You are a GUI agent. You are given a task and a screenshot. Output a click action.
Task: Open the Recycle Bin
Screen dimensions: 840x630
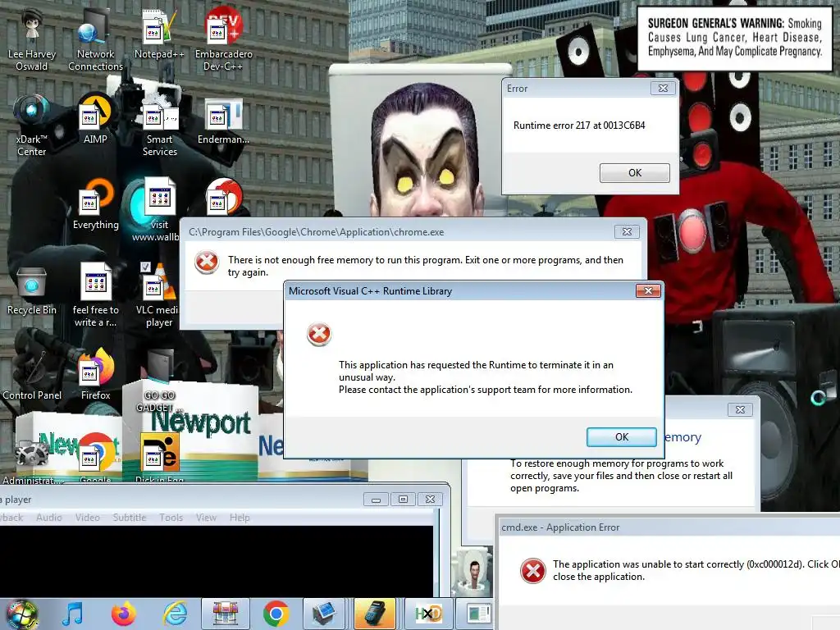(32, 290)
